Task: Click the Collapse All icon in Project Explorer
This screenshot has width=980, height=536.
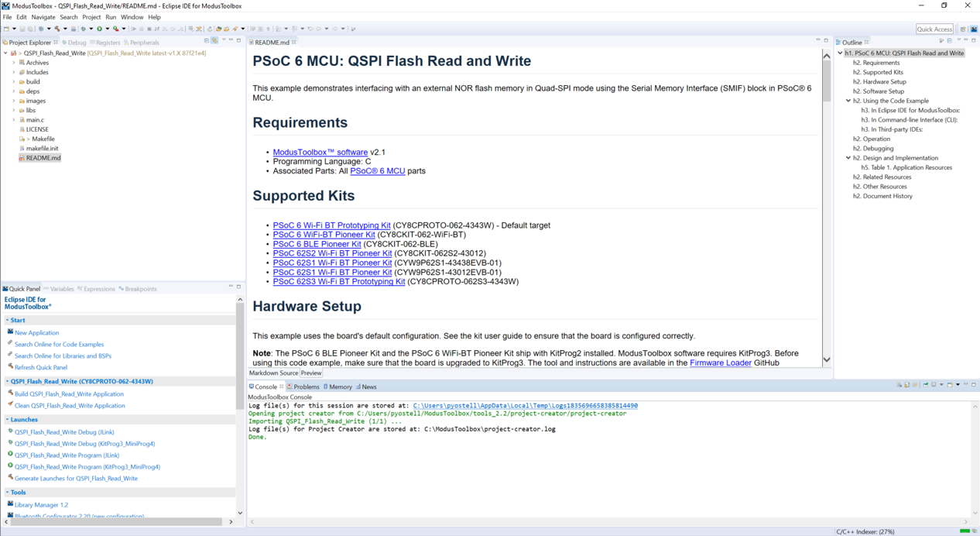Action: [207, 41]
